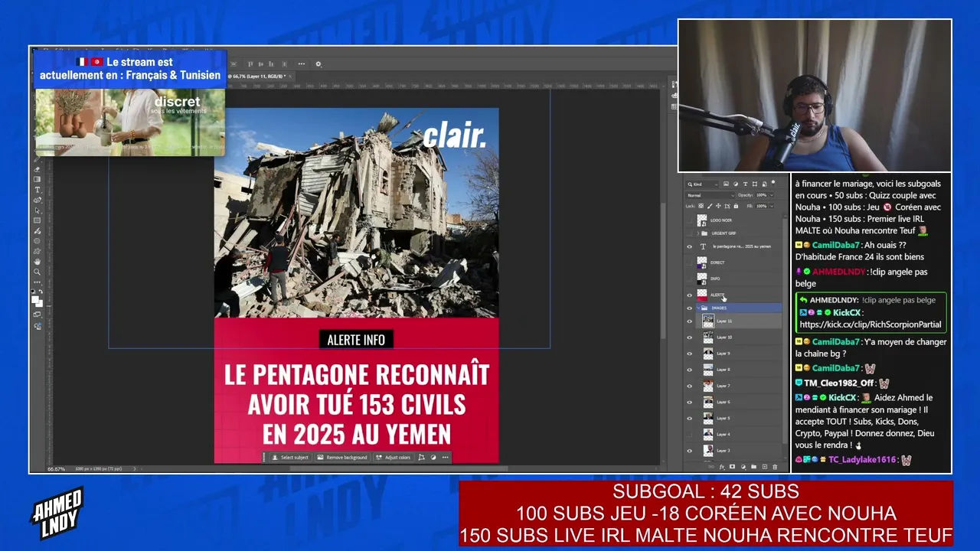Create a new layer
The image size is (980, 551).
(764, 466)
